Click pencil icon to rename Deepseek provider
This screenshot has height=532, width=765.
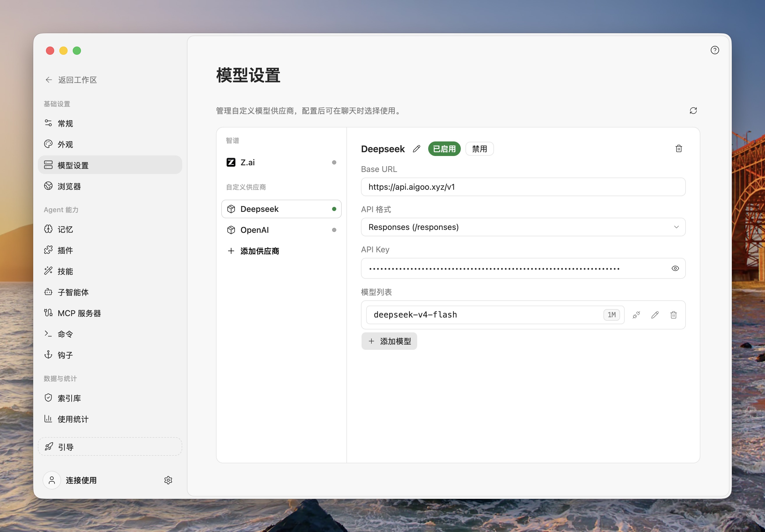tap(416, 149)
